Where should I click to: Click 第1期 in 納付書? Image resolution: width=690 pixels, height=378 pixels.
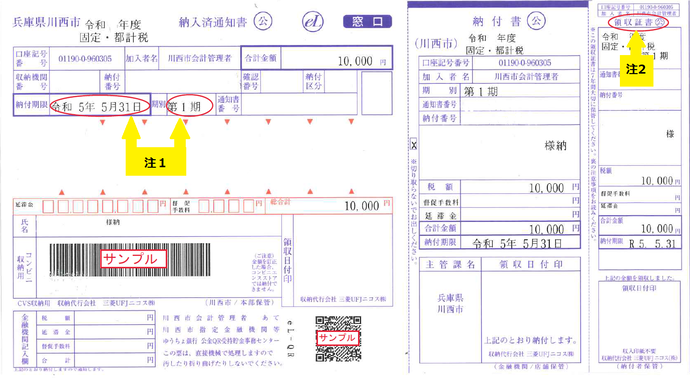481,92
